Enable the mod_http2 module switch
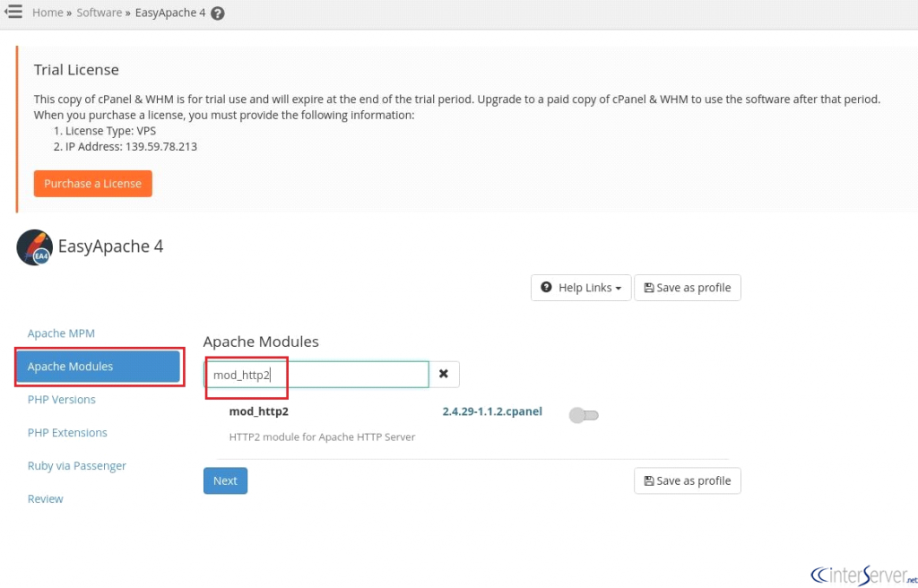This screenshot has height=588, width=918. (x=584, y=415)
